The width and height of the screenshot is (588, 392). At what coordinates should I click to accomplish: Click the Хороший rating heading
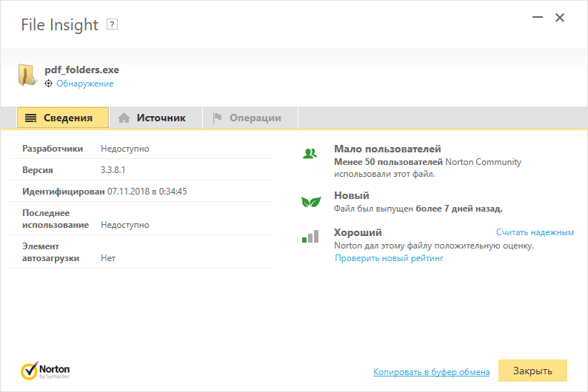click(358, 232)
